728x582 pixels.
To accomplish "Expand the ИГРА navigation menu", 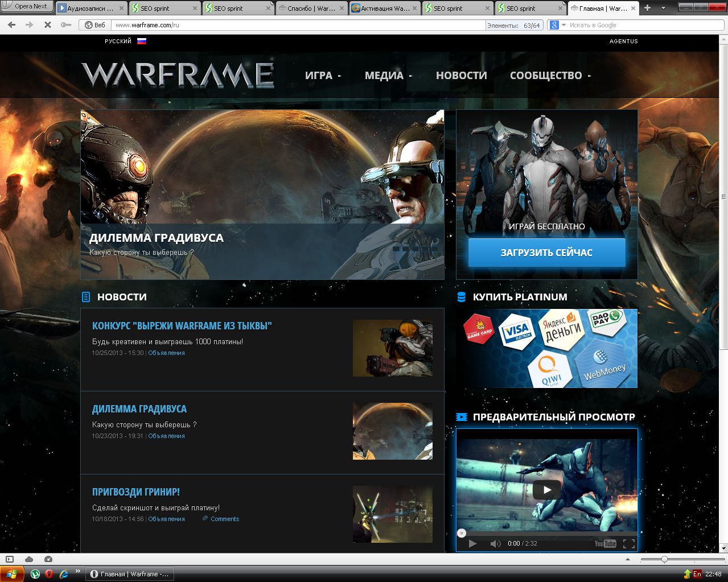I will [x=323, y=76].
